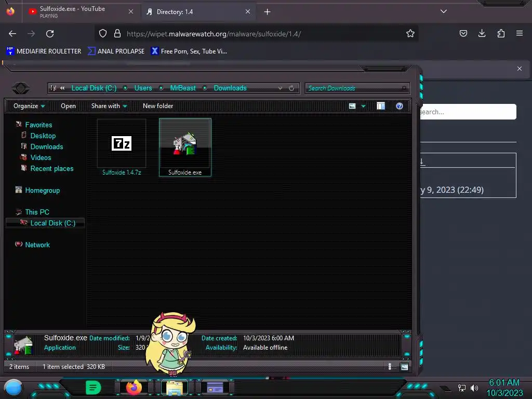Close the Sulfoxide.exe YouTube tab
This screenshot has height=399, width=532.
pyautogui.click(x=131, y=11)
